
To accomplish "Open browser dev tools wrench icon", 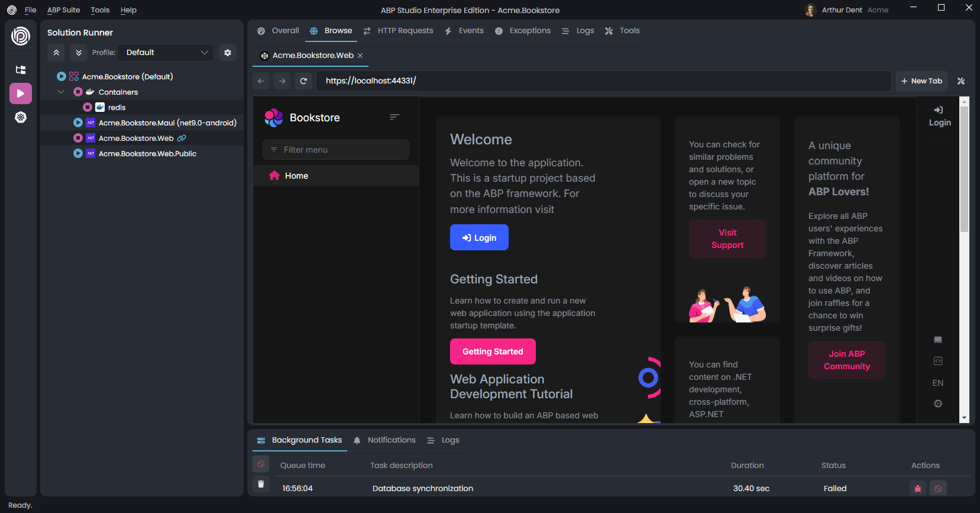I will click(x=961, y=81).
